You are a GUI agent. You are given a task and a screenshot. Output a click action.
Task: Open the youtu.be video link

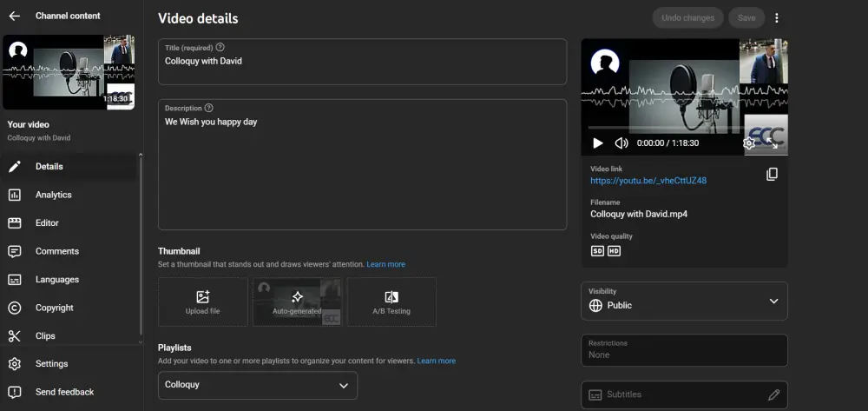pyautogui.click(x=648, y=181)
